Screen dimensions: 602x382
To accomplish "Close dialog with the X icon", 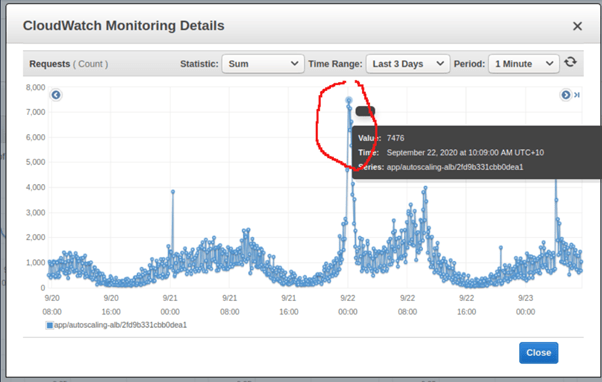I will (577, 26).
